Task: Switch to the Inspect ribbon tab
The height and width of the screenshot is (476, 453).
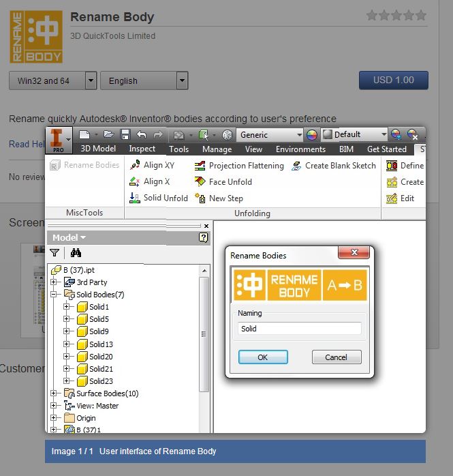Action: [x=142, y=149]
